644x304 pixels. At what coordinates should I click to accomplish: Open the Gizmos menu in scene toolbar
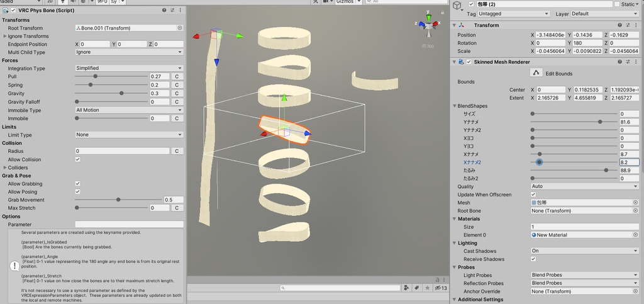tap(348, 2)
